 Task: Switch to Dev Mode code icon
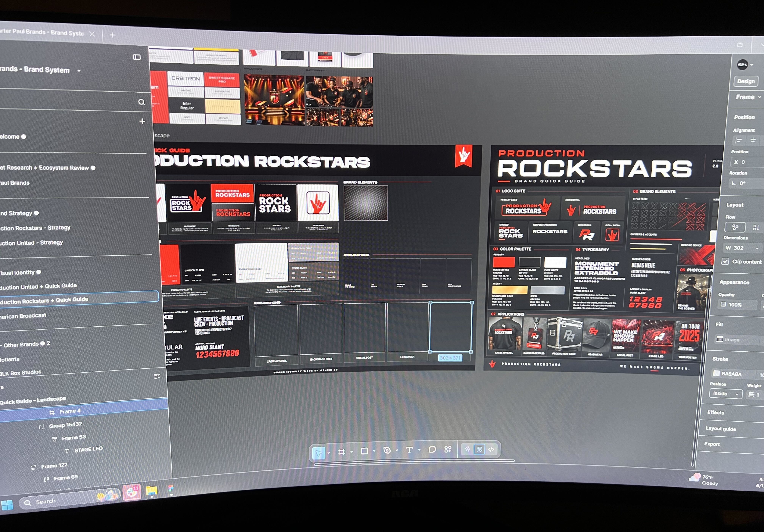(x=491, y=449)
